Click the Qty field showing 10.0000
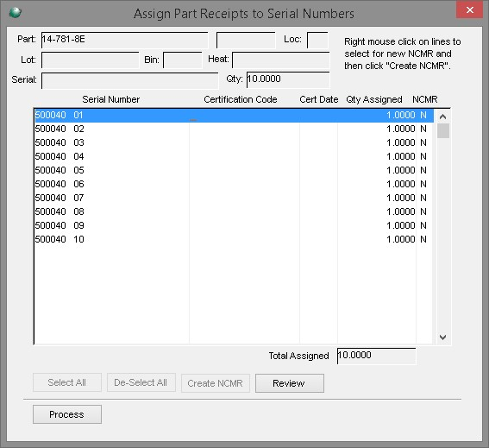Image resolution: width=489 pixels, height=448 pixels. (288, 80)
